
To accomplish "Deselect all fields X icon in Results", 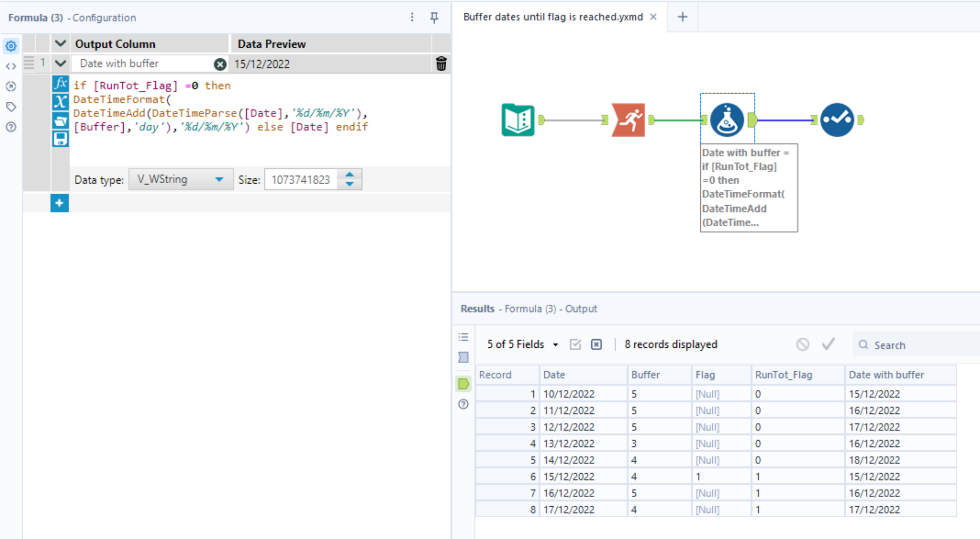I will (x=596, y=344).
